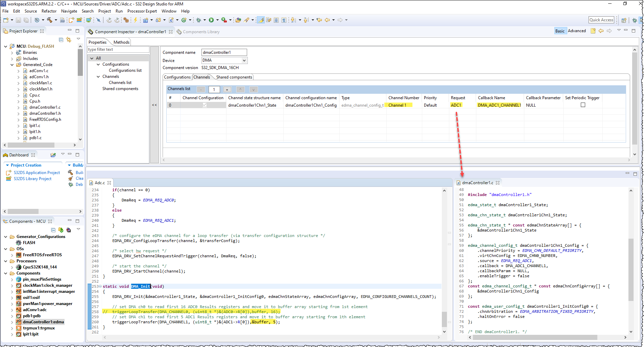Switch to Advanced view mode
The height and width of the screenshot is (347, 644).
(577, 31)
